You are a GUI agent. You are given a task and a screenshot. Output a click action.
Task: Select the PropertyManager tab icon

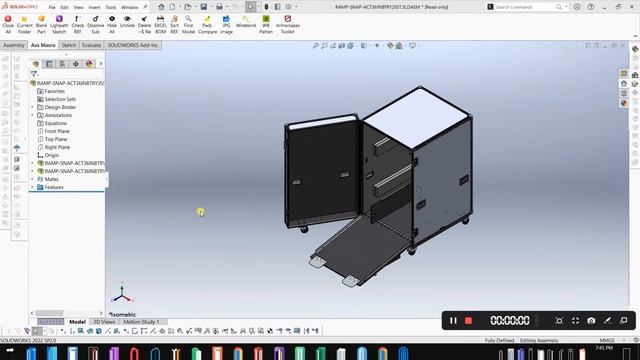[49, 64]
